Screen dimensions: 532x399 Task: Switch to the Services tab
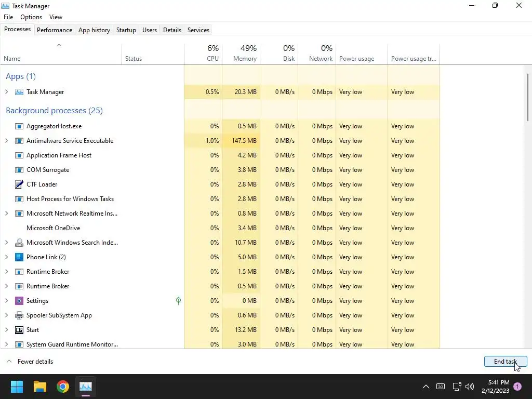pyautogui.click(x=198, y=30)
